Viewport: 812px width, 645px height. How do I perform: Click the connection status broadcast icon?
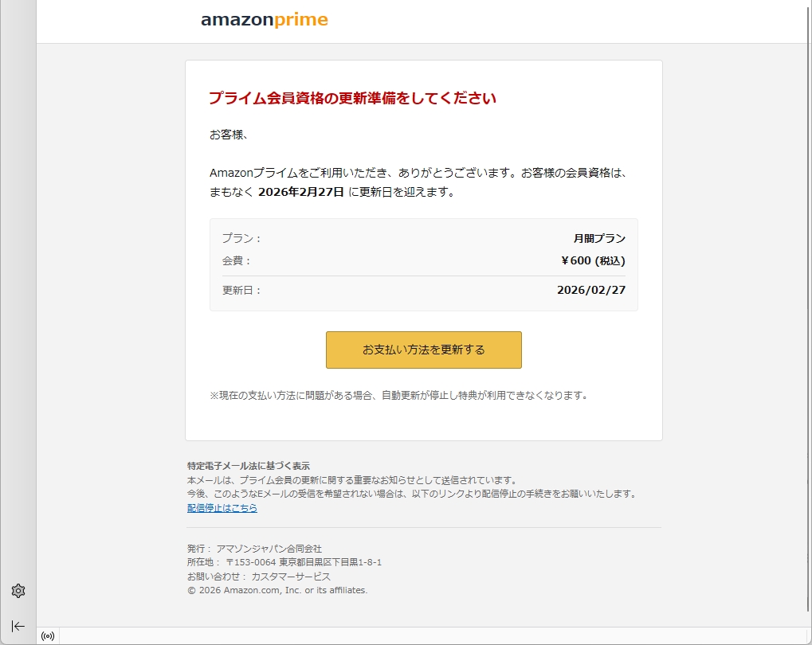[48, 636]
